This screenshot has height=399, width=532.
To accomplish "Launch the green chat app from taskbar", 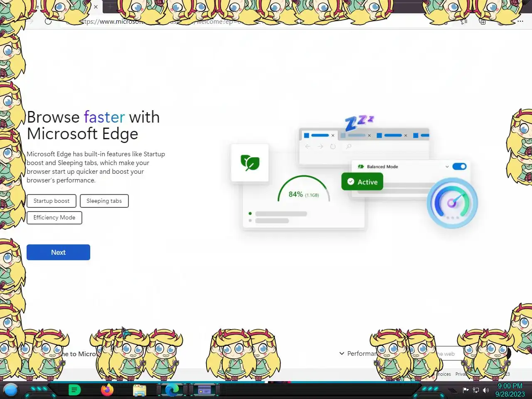I will point(74,390).
